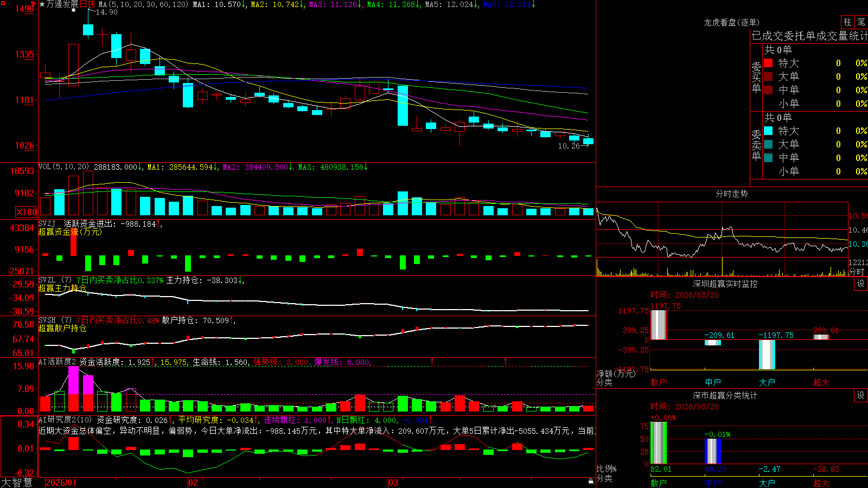868x488 pixels.
Task: Click the tall cyan candlestick in early March
Action: 403,105
